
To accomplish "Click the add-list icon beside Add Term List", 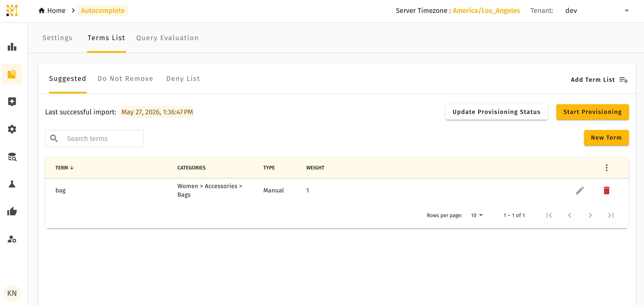I will tap(624, 80).
